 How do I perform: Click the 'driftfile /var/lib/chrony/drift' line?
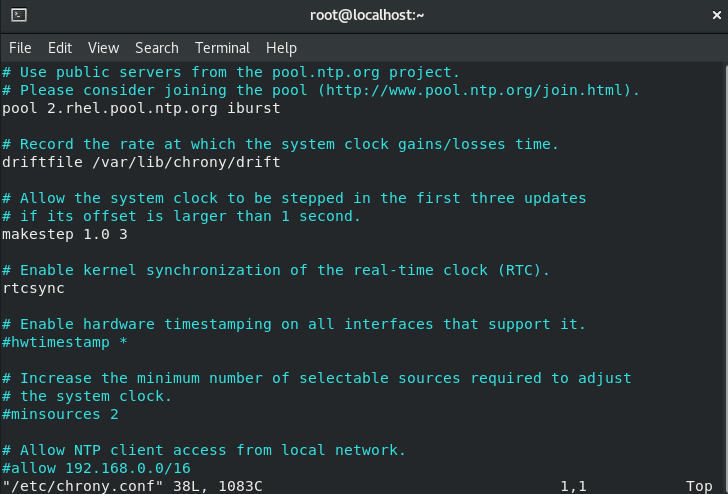(x=141, y=162)
